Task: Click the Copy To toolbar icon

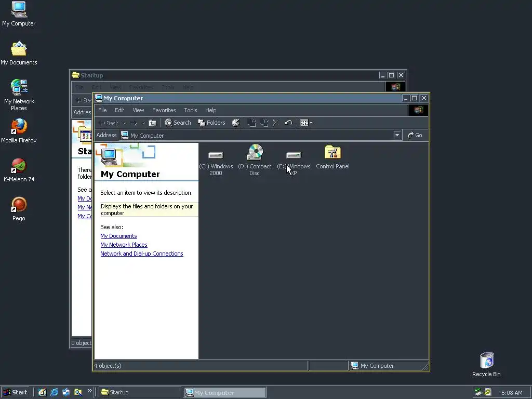Action: [x=264, y=123]
